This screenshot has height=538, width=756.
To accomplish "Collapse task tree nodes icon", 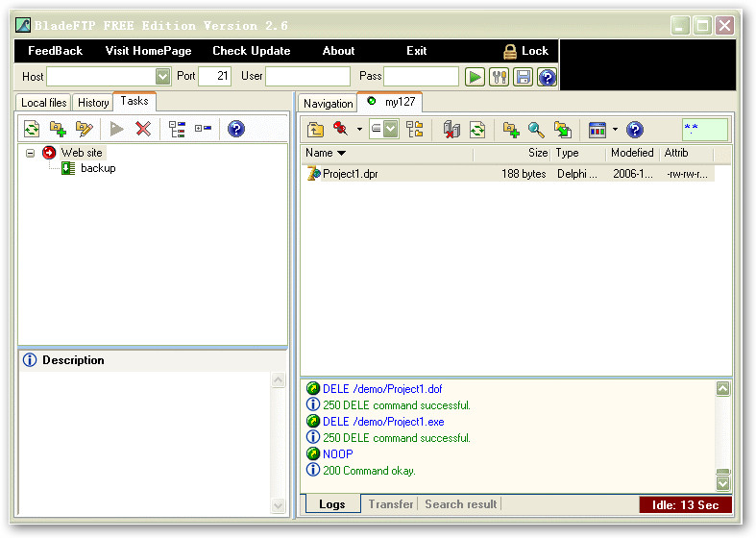I will coord(203,128).
